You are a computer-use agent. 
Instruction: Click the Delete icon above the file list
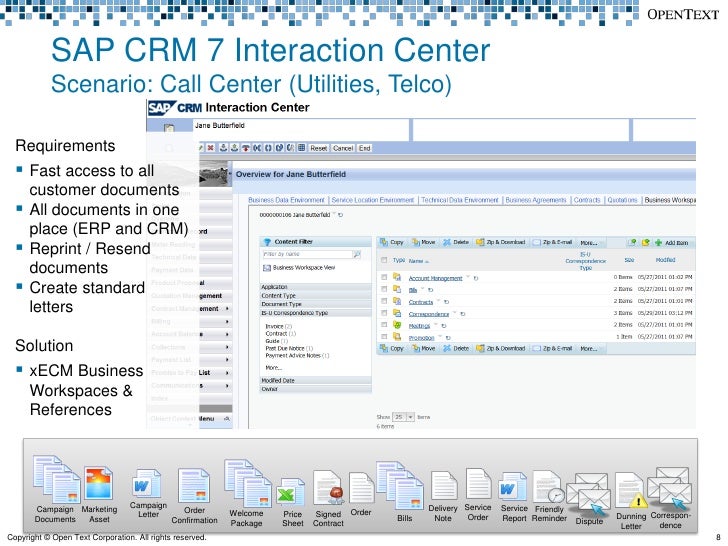pos(447,242)
